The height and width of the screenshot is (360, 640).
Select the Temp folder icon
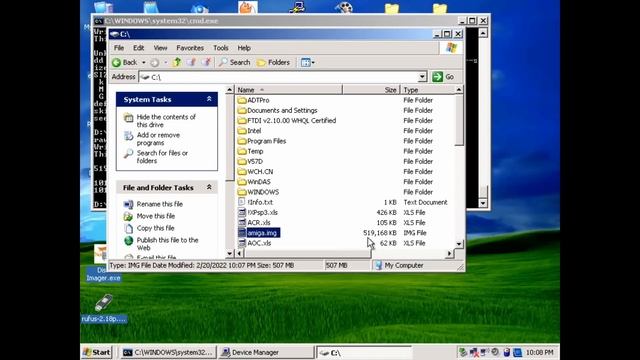[242, 151]
